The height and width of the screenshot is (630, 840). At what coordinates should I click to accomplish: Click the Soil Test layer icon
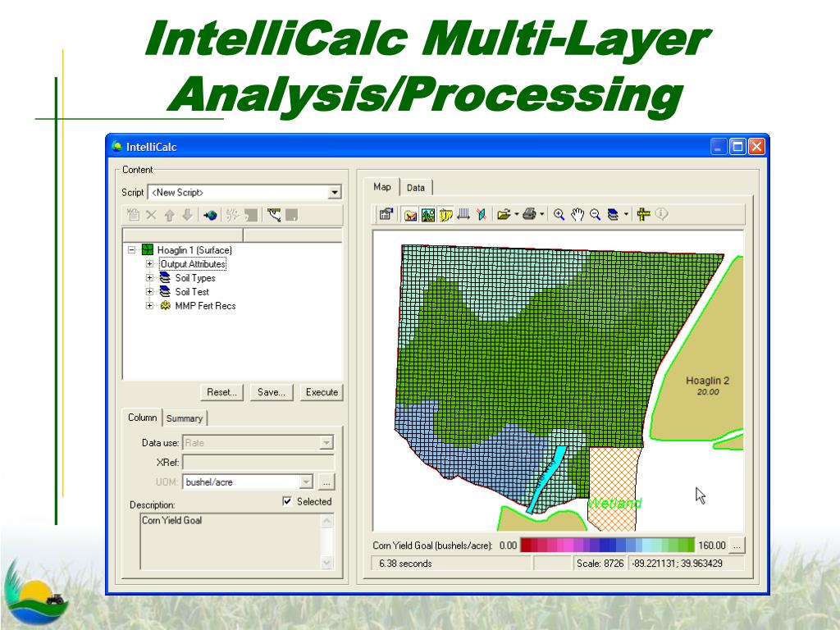click(x=165, y=291)
